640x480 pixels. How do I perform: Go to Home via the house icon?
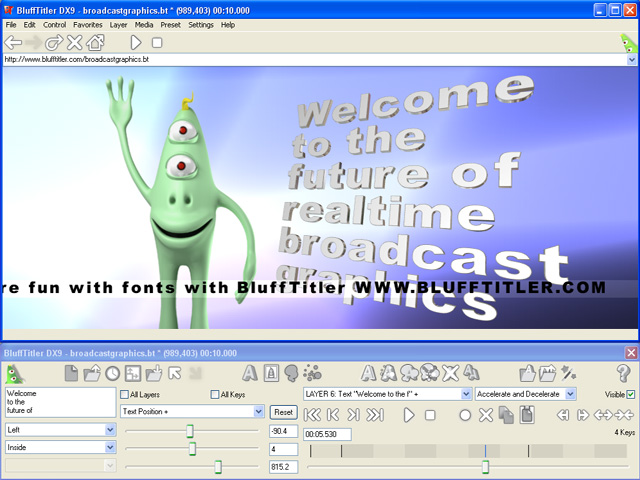tap(96, 42)
